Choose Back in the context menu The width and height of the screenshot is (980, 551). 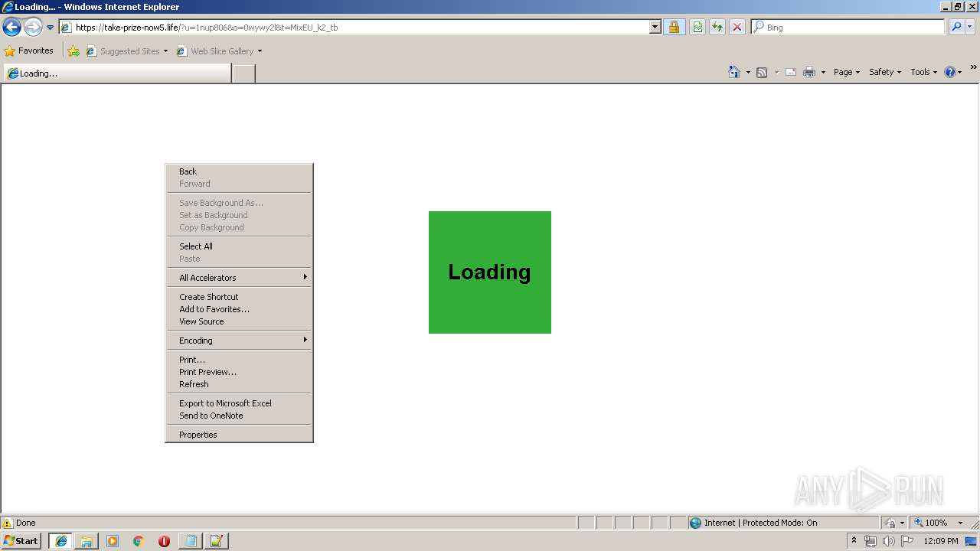(x=239, y=171)
